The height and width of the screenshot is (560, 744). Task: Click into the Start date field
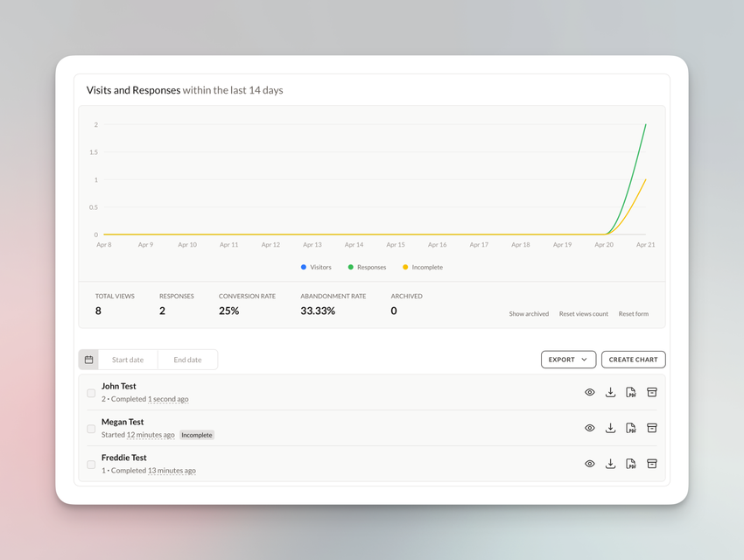(128, 360)
